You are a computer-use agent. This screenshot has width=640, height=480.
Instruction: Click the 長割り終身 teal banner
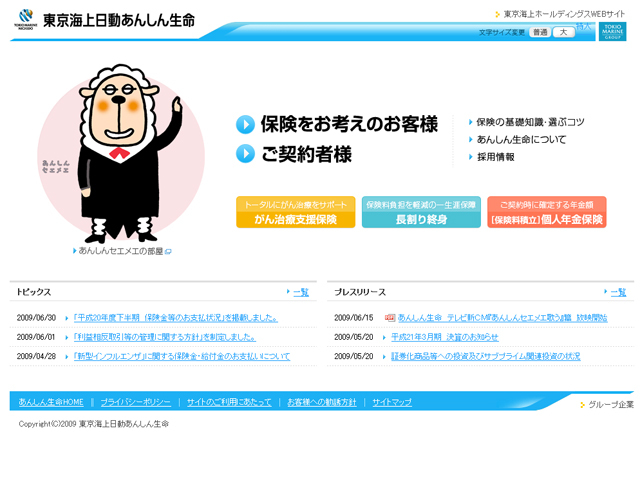(421, 212)
